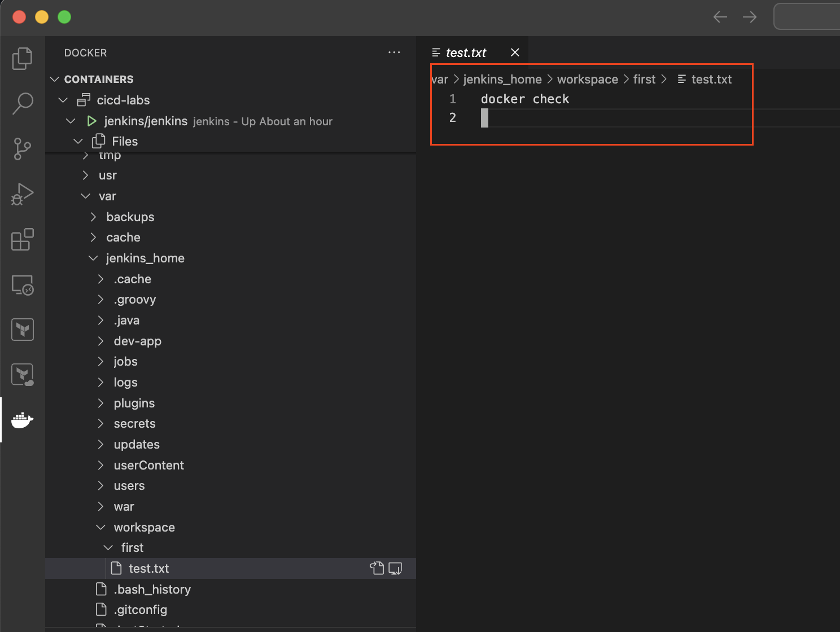The image size is (840, 632).
Task: Expand the updates folder
Action: tap(100, 444)
